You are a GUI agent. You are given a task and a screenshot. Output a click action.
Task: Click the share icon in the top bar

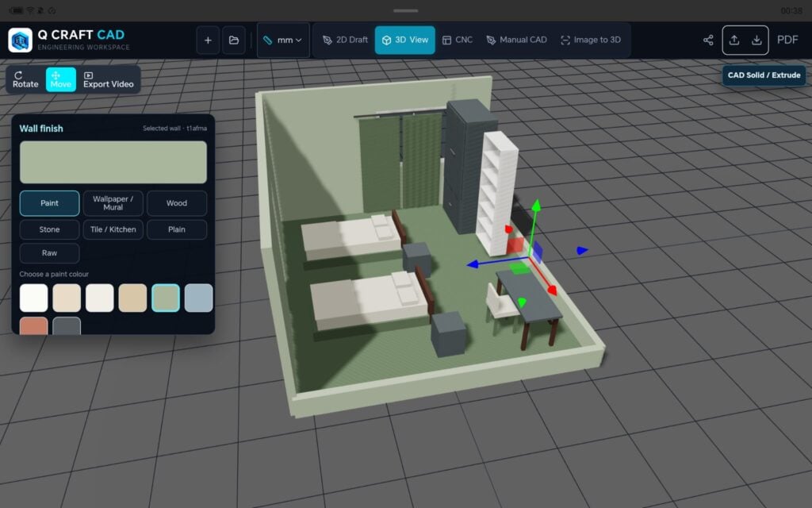708,40
